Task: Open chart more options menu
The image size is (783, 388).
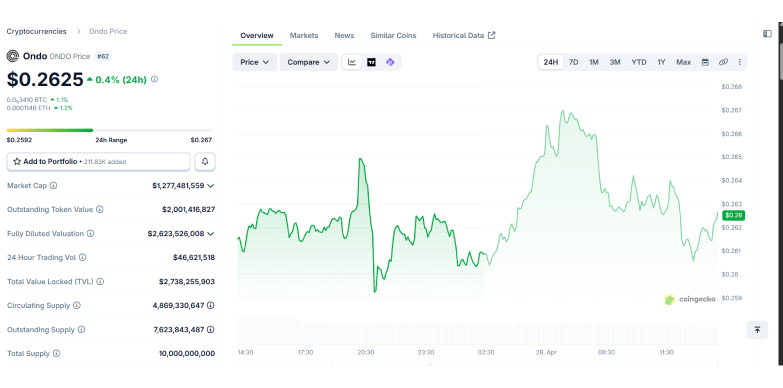Action: [x=740, y=62]
